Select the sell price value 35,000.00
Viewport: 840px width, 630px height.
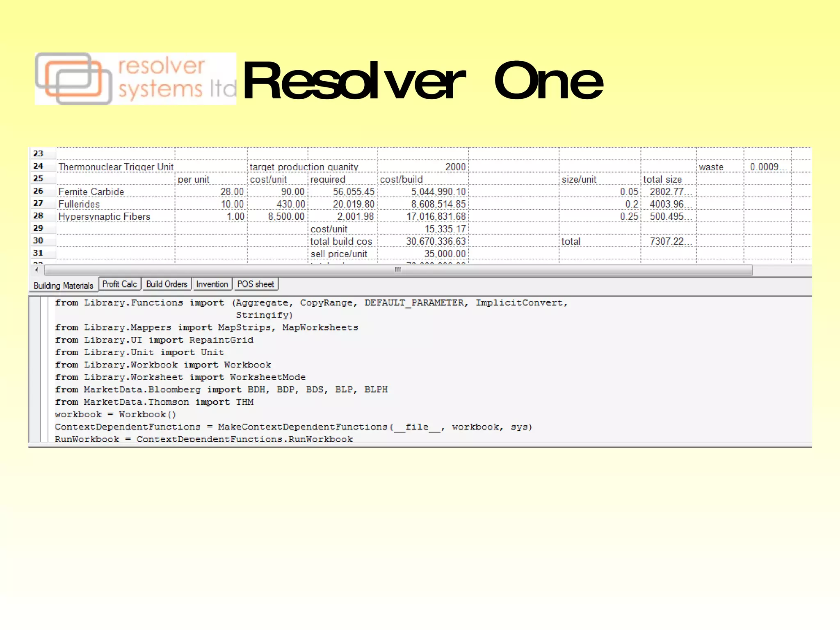pos(423,253)
